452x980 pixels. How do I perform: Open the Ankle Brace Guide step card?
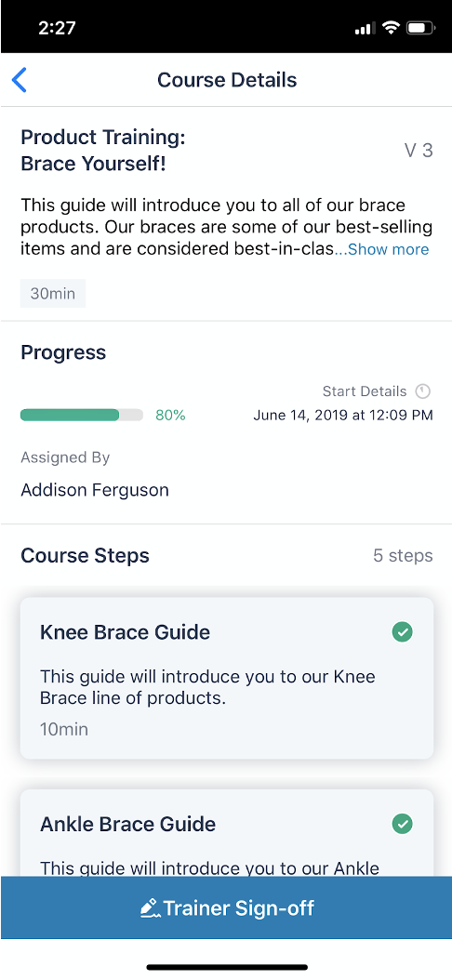(226, 832)
